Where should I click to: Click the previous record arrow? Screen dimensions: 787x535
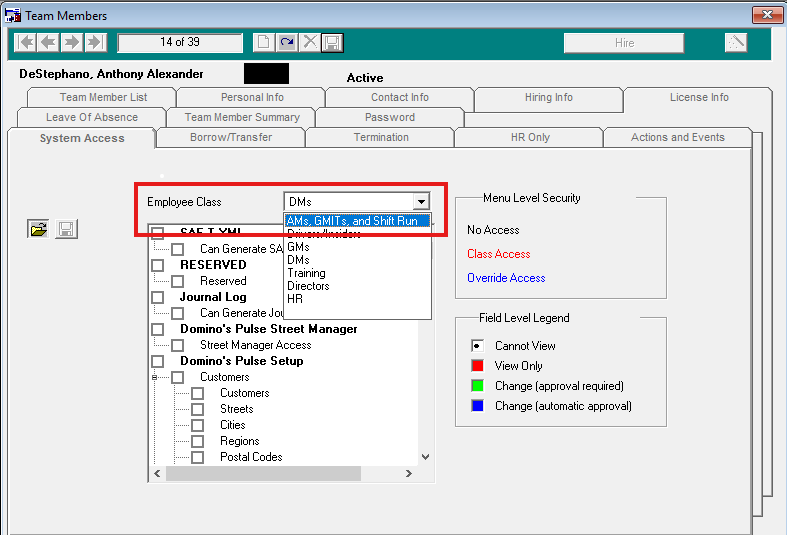tap(48, 42)
